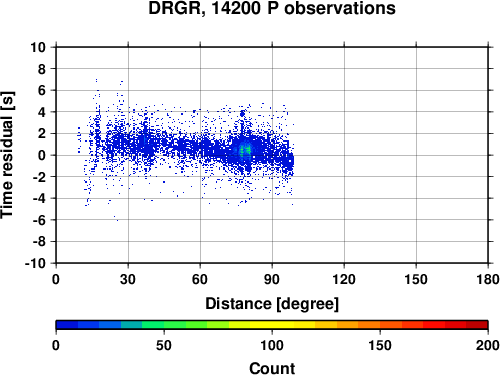Click the colorbar tick label "200"
Viewport: 500px width, 375px height.
tap(488, 345)
